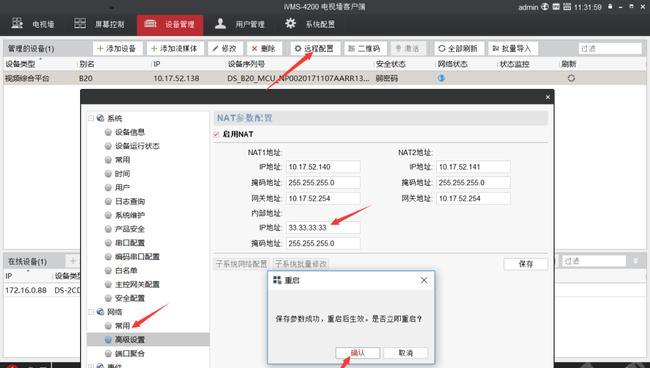This screenshot has width=650, height=368.
Task: Click the alias cell B20
Action: (x=86, y=78)
